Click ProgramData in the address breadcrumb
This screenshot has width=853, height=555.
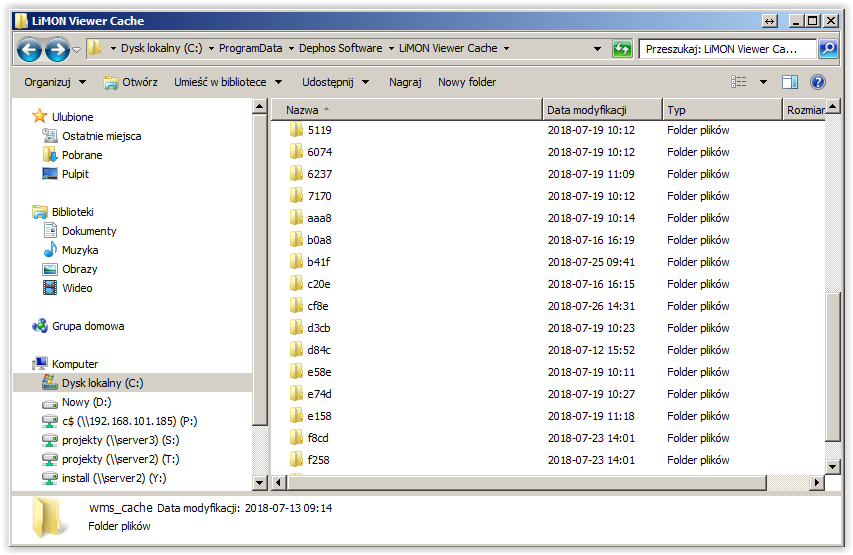coord(250,48)
